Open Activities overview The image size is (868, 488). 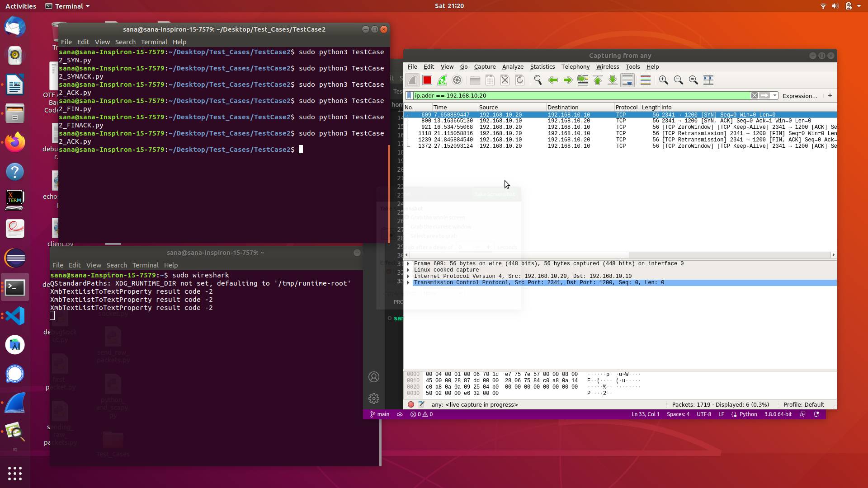[21, 6]
